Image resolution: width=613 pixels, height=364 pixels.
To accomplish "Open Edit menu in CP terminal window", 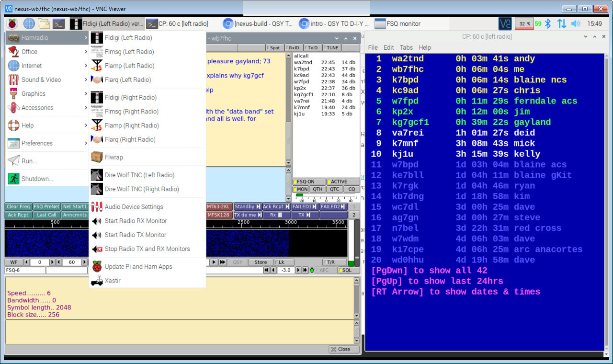I will 389,47.
